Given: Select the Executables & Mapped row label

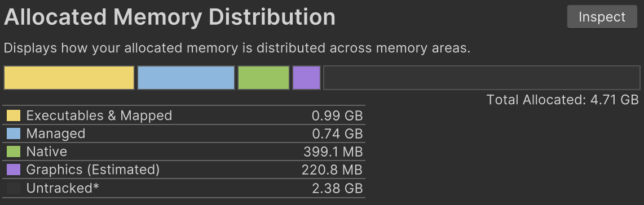Looking at the screenshot, I should [99, 115].
